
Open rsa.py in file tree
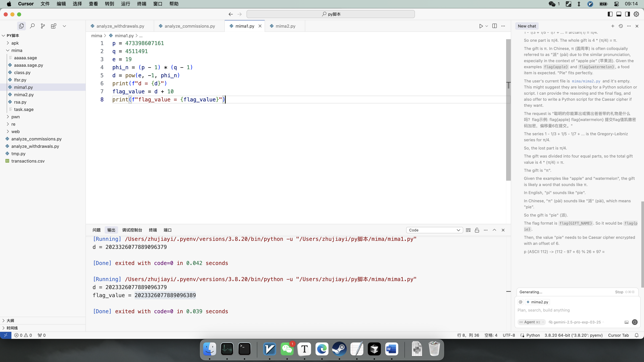pos(20,102)
